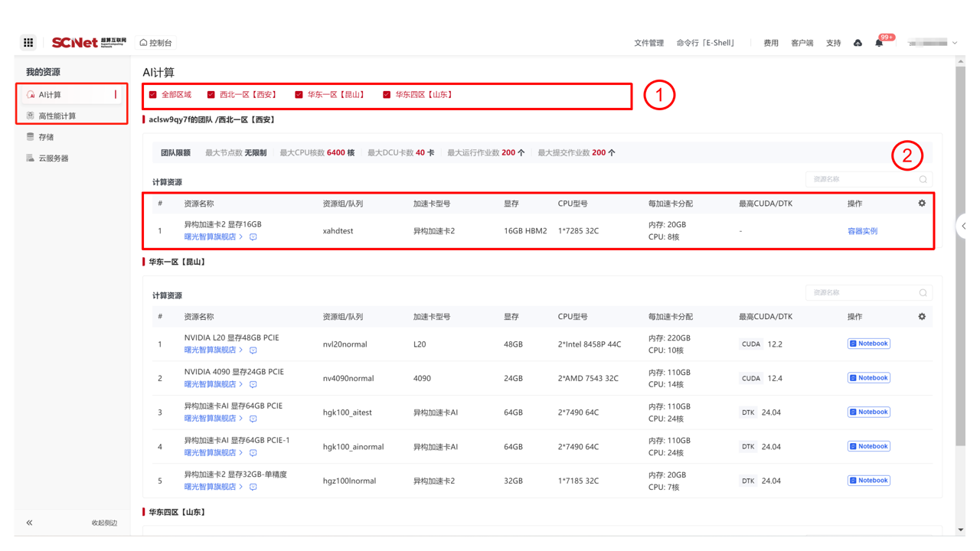
Task: Open column settings gear in 西北一区 table
Action: 922,204
